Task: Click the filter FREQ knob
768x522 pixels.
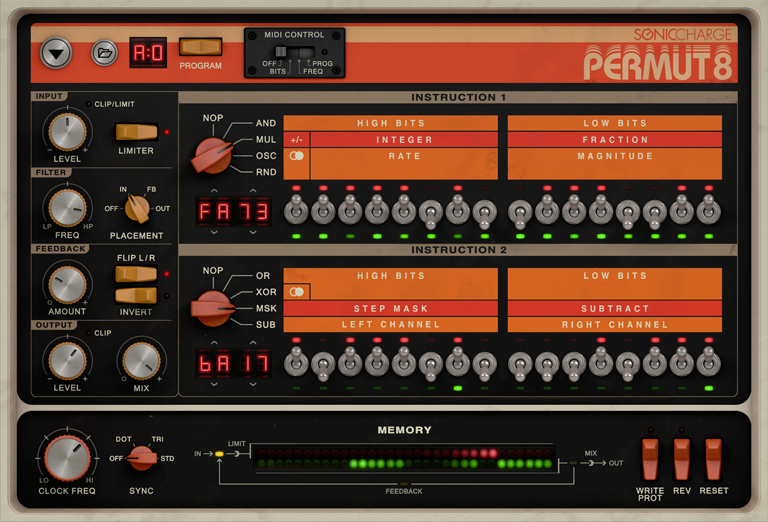Action: click(67, 207)
